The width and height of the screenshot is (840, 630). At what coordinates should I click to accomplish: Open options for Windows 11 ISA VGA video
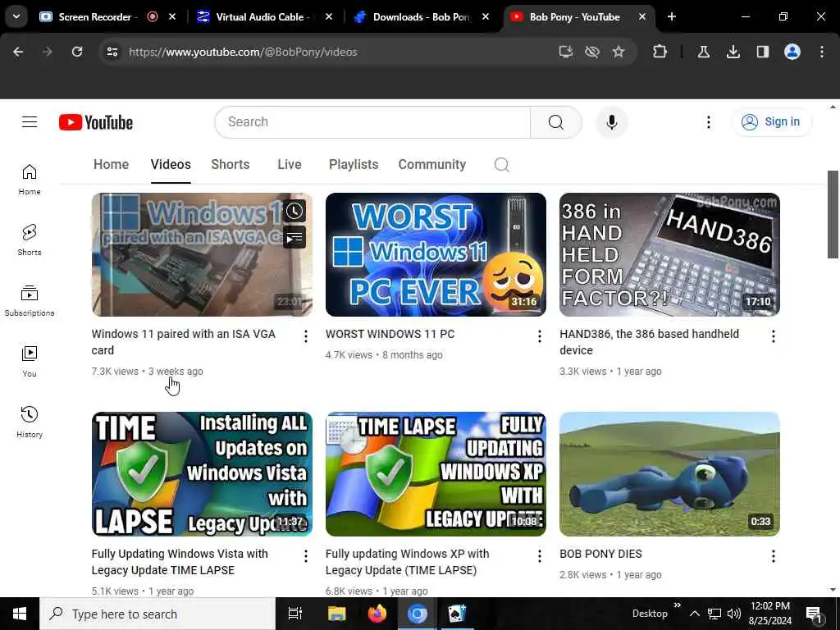[x=305, y=336]
